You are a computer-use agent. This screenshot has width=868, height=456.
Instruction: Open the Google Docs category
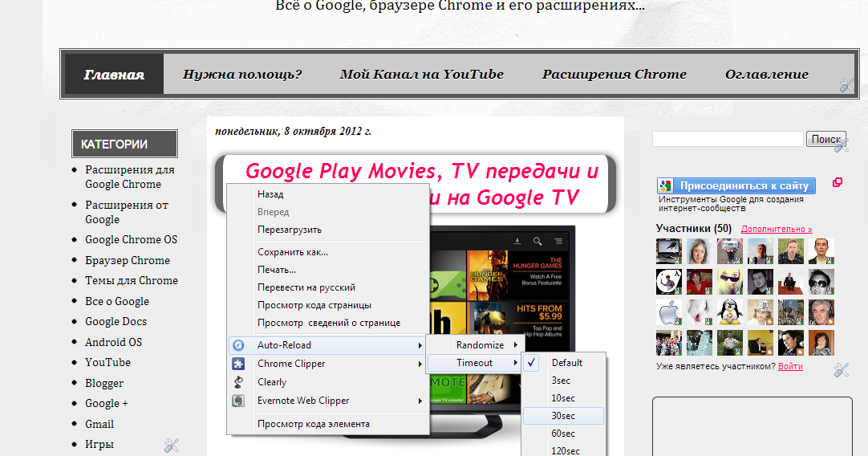(x=116, y=322)
